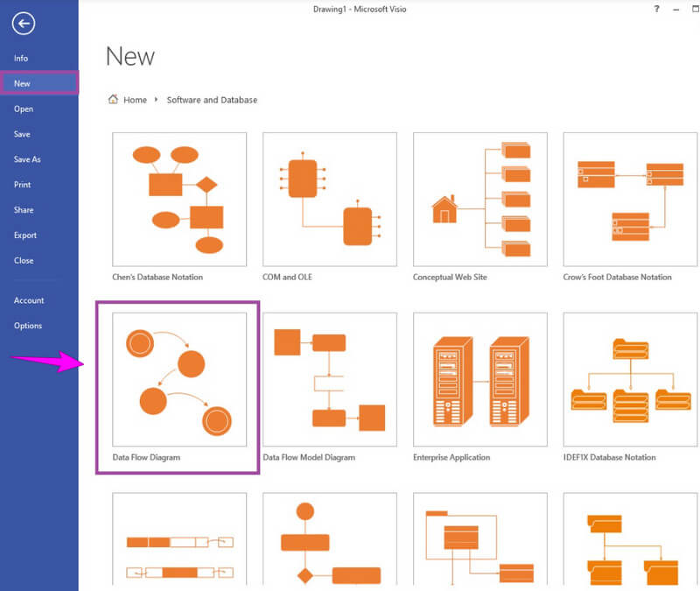Switch to the Info pane
Screen dimensions: 700x591
point(20,58)
